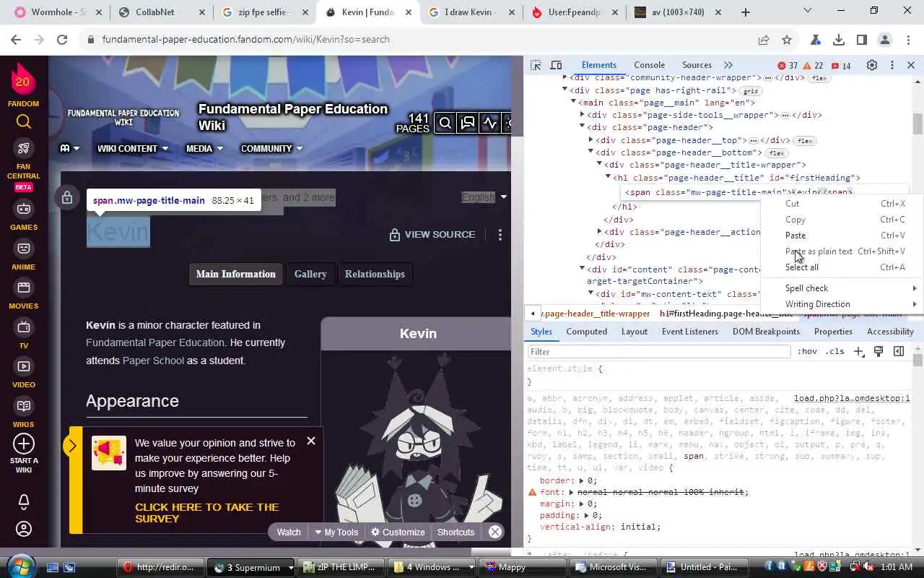Activate the DevTools inspect element picker

click(x=536, y=65)
